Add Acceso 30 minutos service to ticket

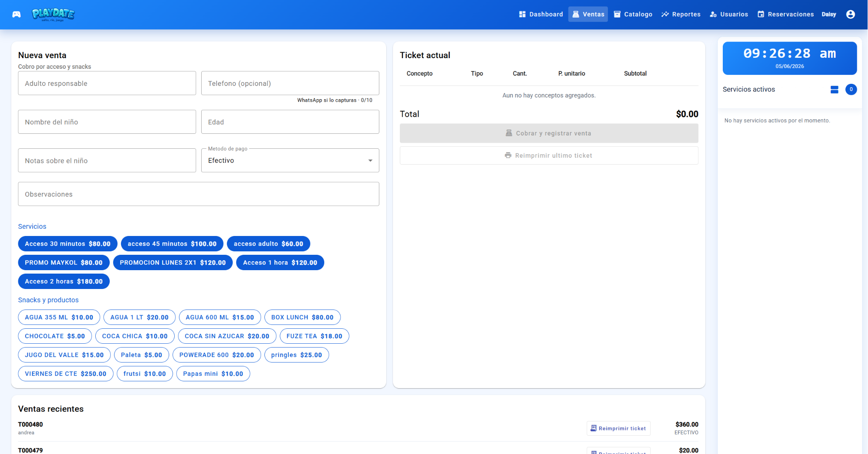[x=67, y=244]
